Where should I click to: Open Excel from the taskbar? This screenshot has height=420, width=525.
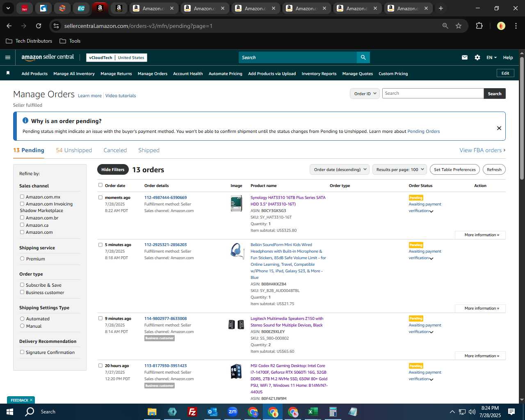tap(313, 412)
